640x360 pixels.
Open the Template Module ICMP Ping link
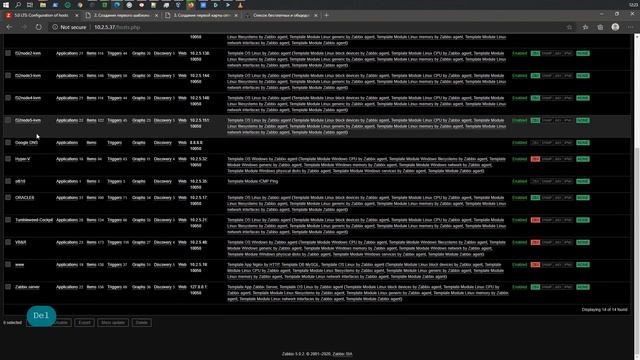(x=252, y=181)
